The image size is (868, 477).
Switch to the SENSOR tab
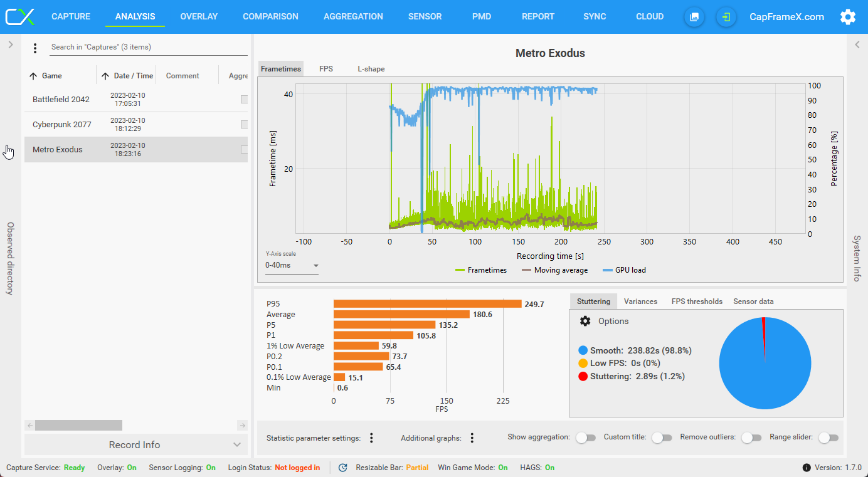pyautogui.click(x=425, y=17)
